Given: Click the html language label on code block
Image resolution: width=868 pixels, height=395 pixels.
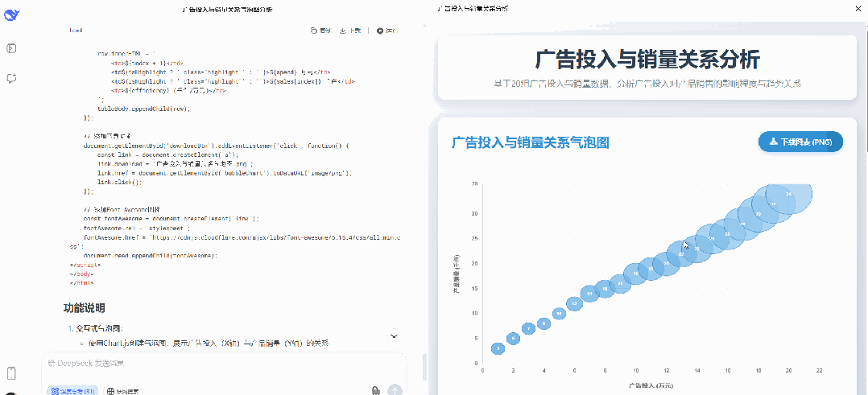Looking at the screenshot, I should click(x=76, y=31).
